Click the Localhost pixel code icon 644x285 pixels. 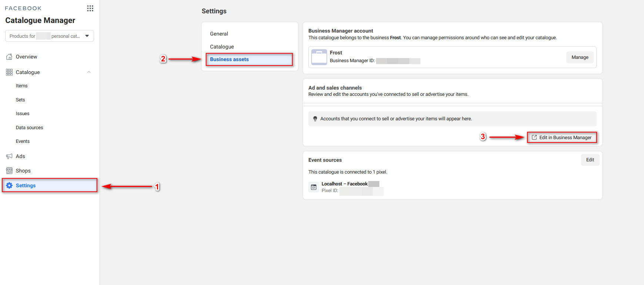313,187
